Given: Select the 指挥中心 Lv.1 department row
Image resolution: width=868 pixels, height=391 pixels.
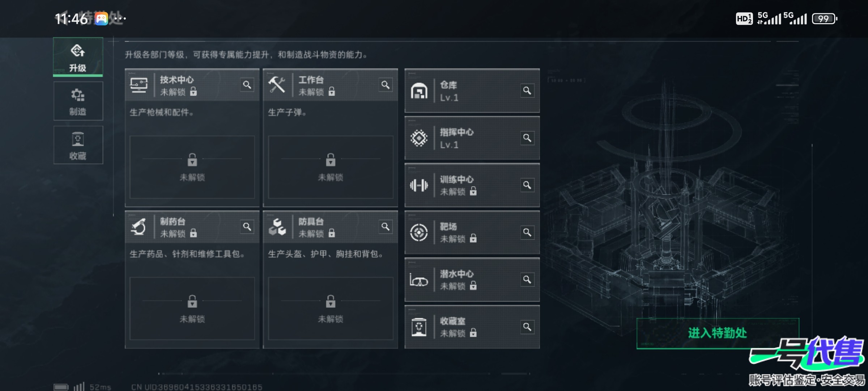Looking at the screenshot, I should [472, 138].
